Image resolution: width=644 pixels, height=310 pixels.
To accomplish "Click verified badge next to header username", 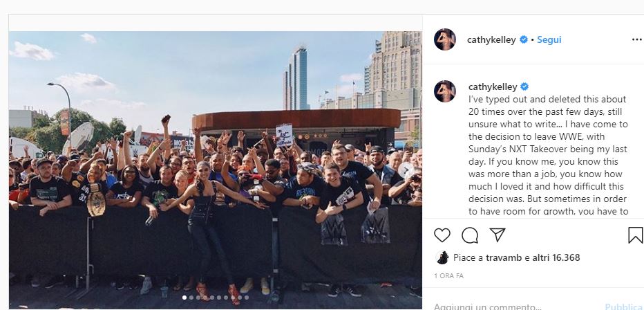I will point(524,39).
